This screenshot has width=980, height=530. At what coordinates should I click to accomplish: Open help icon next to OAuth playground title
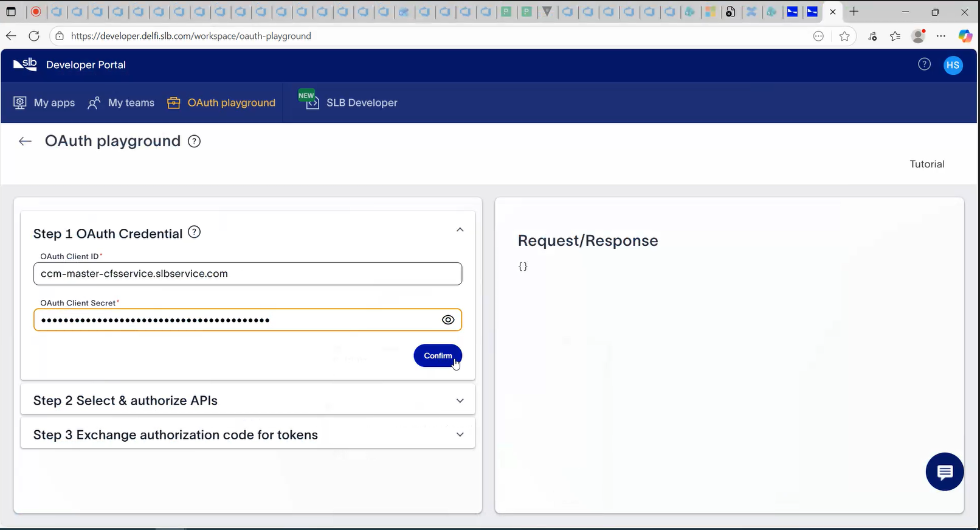pos(194,141)
